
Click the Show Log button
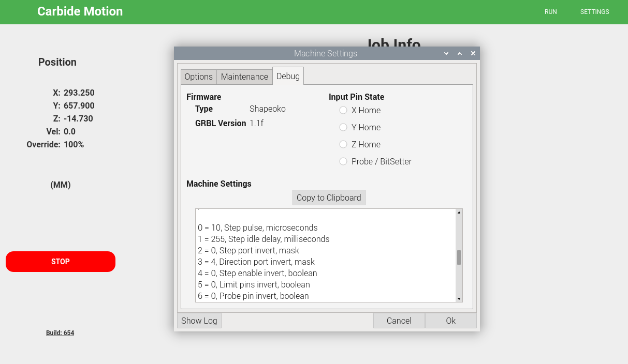199,321
